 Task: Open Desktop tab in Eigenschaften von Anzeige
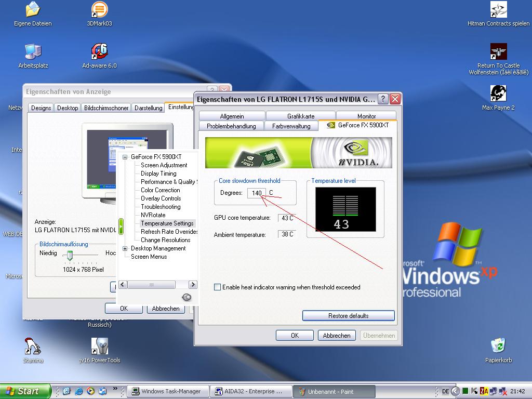(x=68, y=108)
